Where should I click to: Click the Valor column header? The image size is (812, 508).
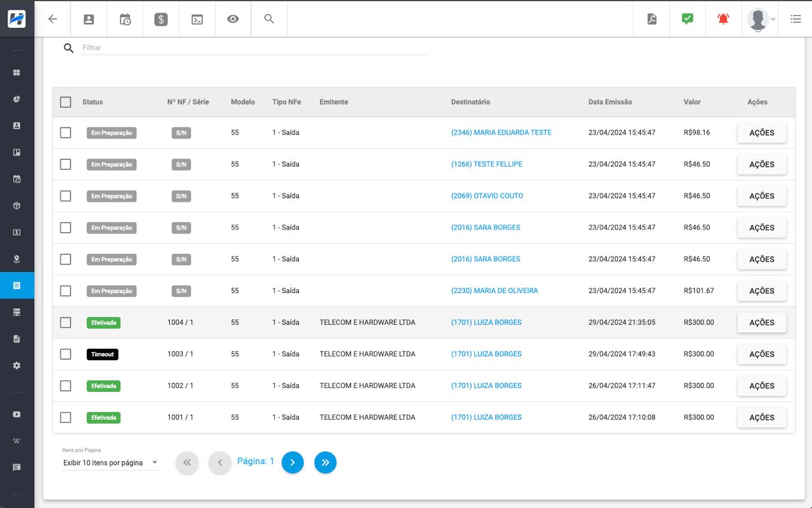(x=692, y=102)
